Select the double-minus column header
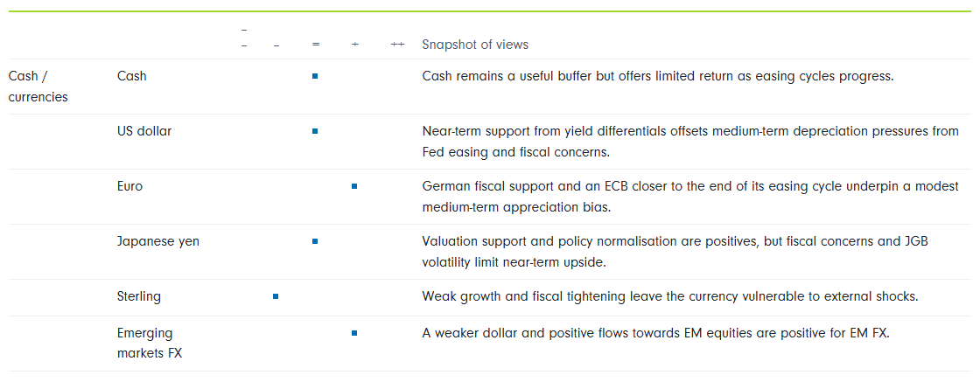 pos(244,38)
